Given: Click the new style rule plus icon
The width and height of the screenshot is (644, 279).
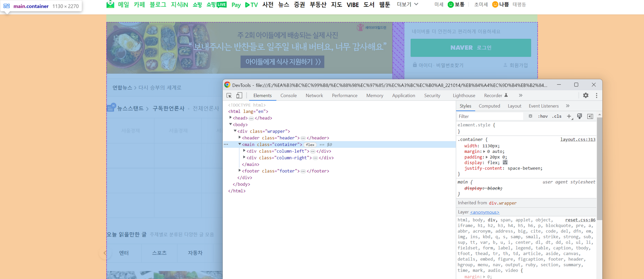Looking at the screenshot, I should pos(569,116).
